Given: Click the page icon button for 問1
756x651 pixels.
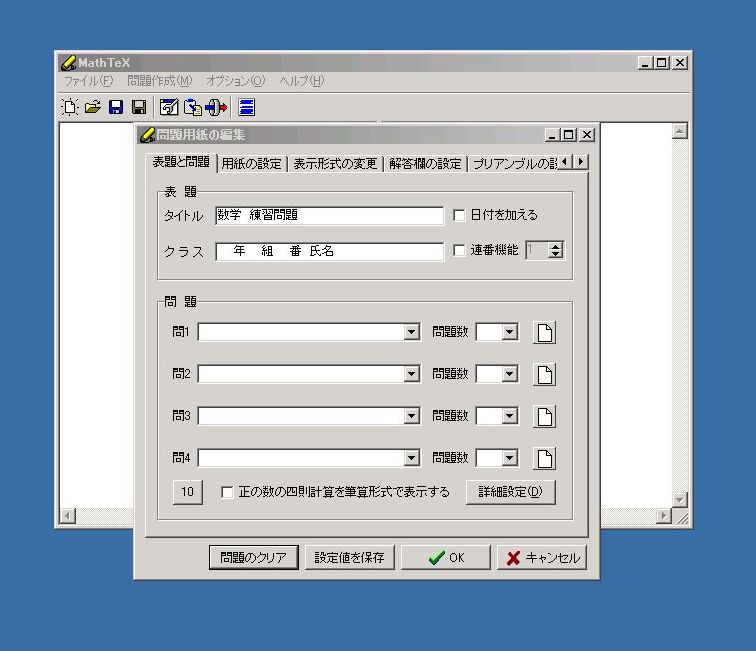Looking at the screenshot, I should pyautogui.click(x=544, y=333).
